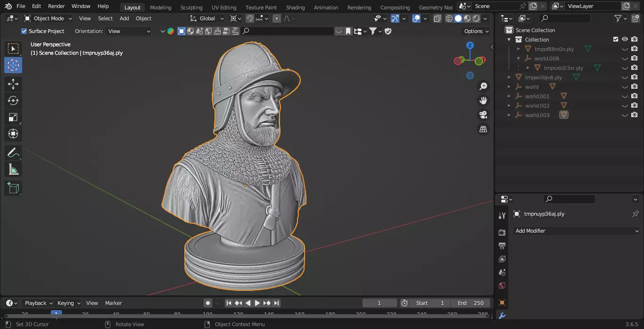This screenshot has height=329, width=644.
Task: Switch to the Shading workspace tab
Action: (295, 7)
